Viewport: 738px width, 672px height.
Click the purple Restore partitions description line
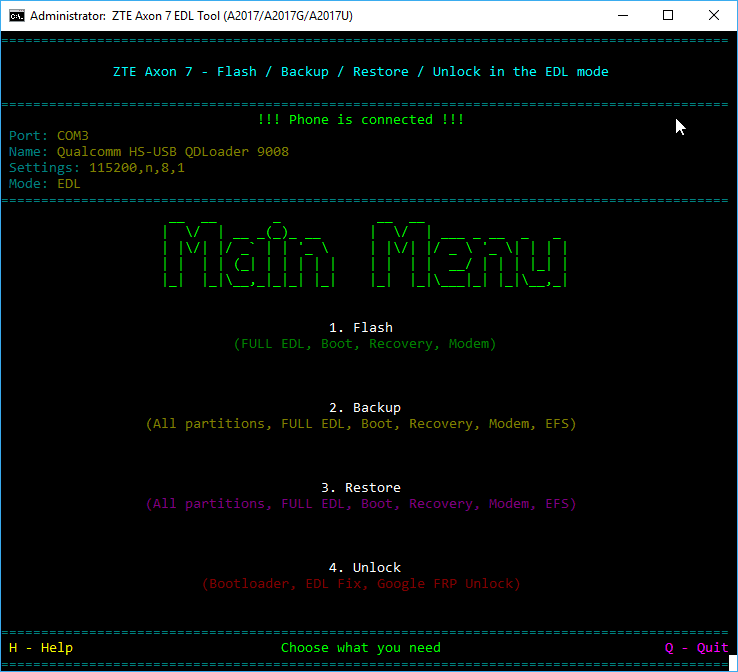point(361,504)
